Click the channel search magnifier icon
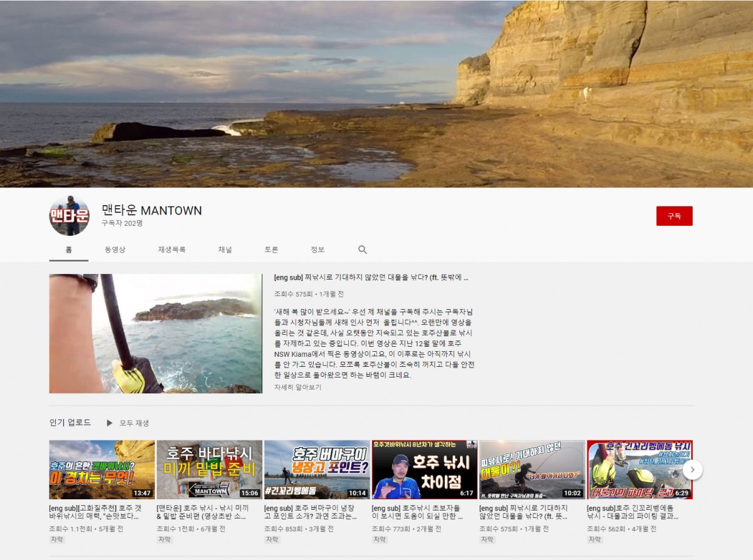 point(363,250)
